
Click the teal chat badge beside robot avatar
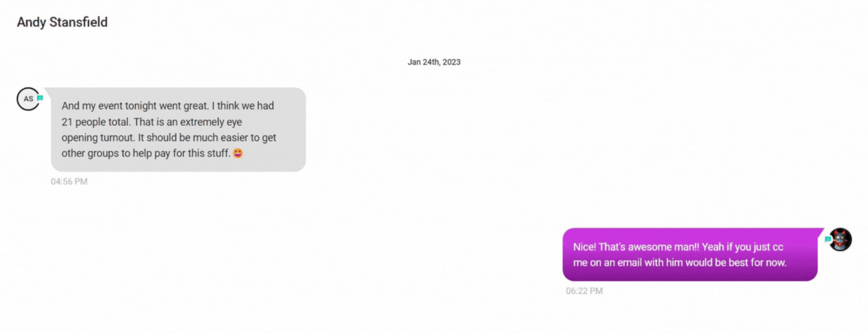(x=828, y=239)
